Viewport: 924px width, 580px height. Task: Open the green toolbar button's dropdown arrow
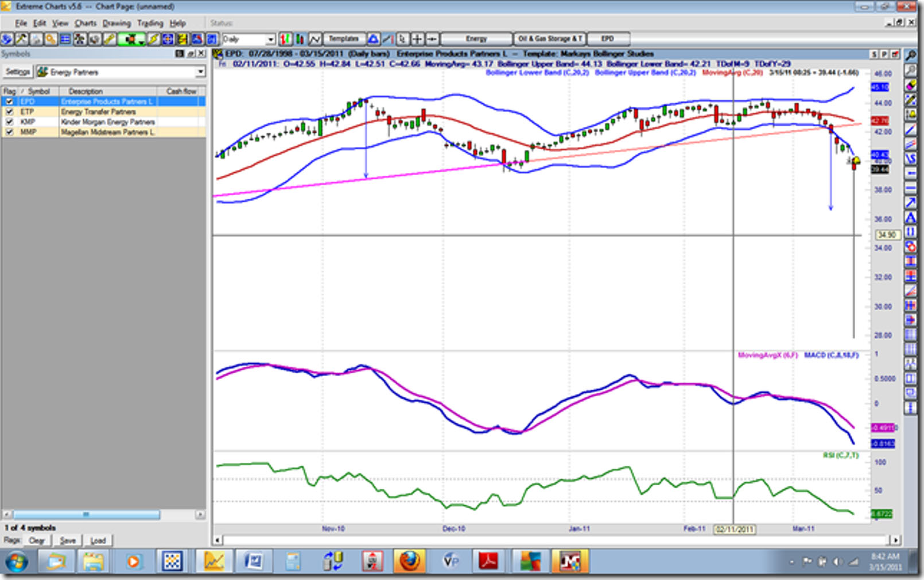141,41
